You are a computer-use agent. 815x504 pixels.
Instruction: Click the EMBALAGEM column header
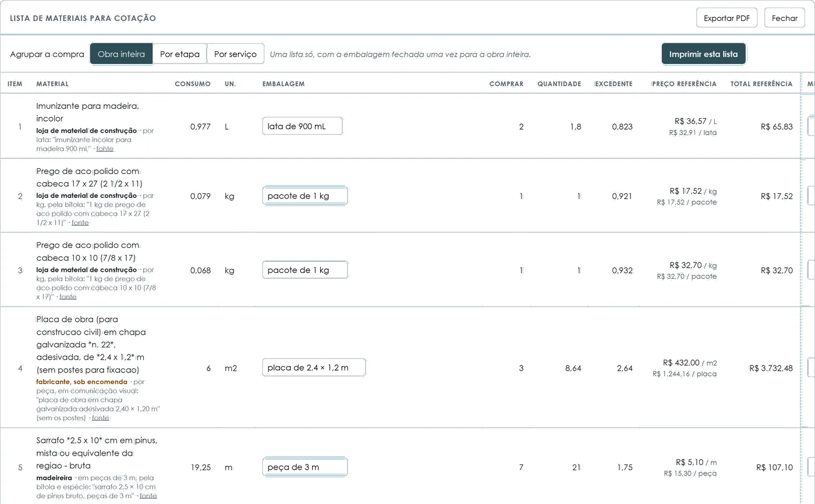coord(284,84)
